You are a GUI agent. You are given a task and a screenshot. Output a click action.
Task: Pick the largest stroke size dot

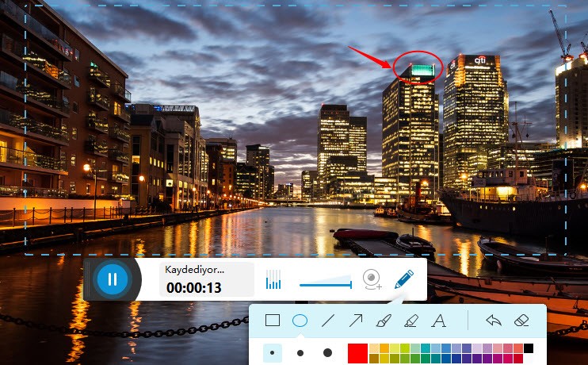tap(328, 352)
